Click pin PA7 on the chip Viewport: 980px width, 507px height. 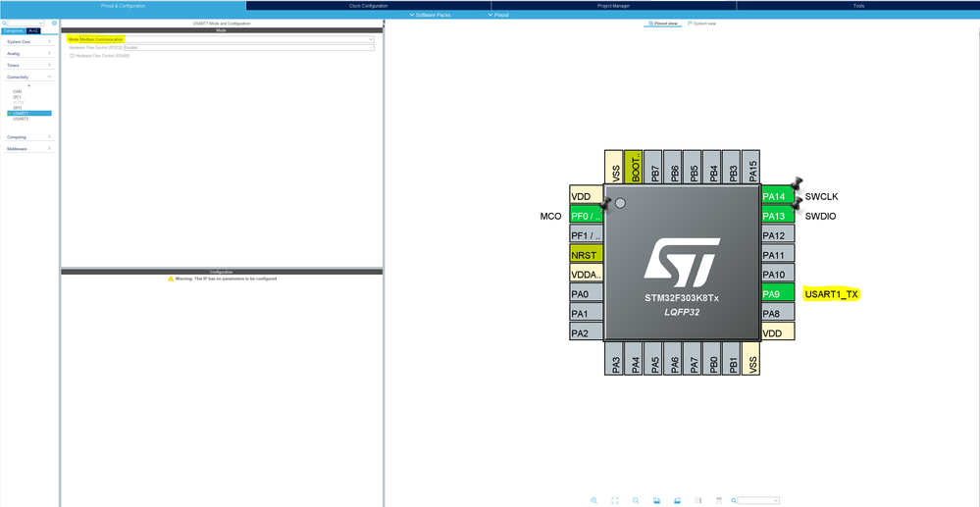tap(693, 358)
